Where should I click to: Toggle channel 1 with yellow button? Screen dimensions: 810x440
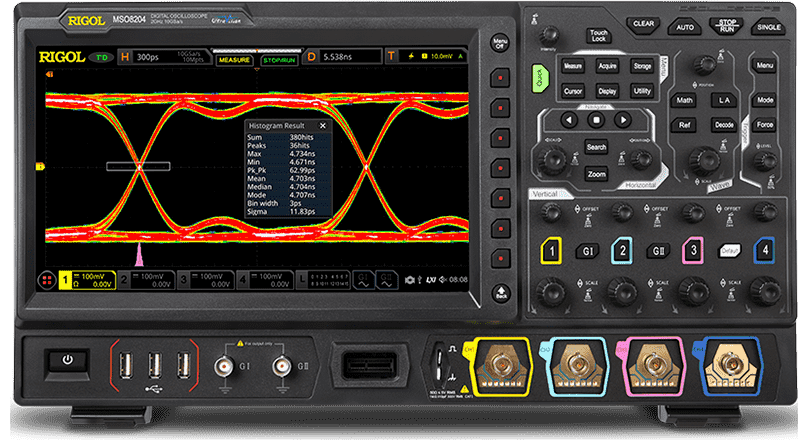click(x=547, y=250)
